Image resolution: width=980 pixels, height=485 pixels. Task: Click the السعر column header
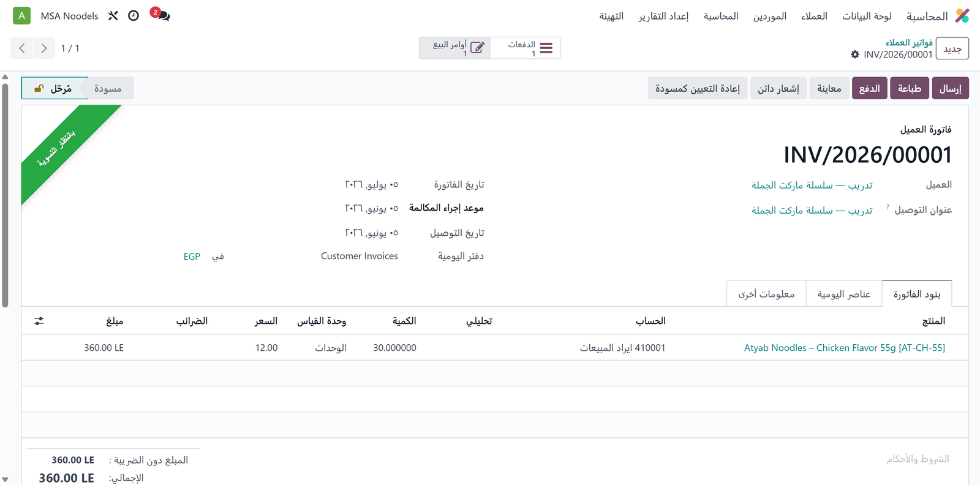click(266, 321)
